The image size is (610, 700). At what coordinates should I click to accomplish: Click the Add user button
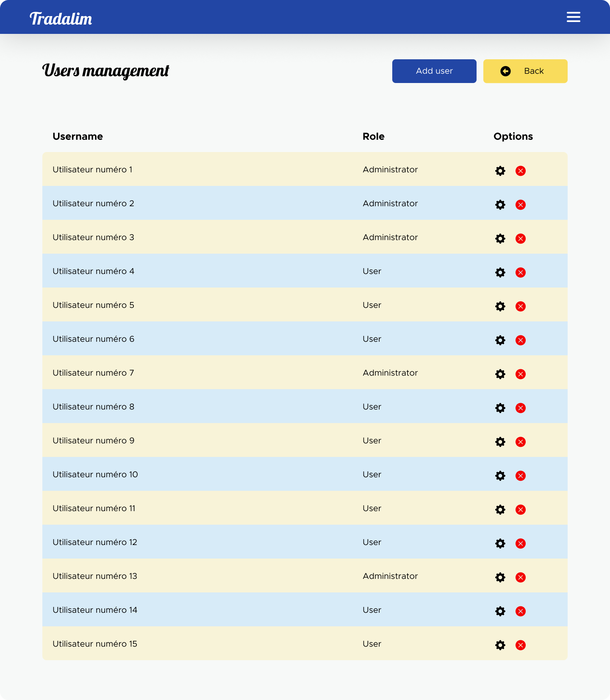click(434, 71)
